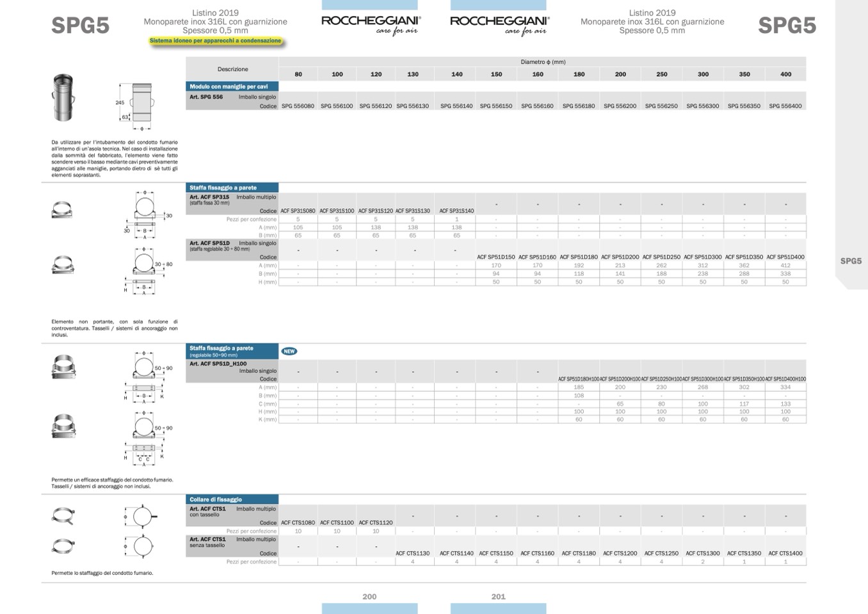Select the SPG5 side tab on right edge

tap(851, 261)
